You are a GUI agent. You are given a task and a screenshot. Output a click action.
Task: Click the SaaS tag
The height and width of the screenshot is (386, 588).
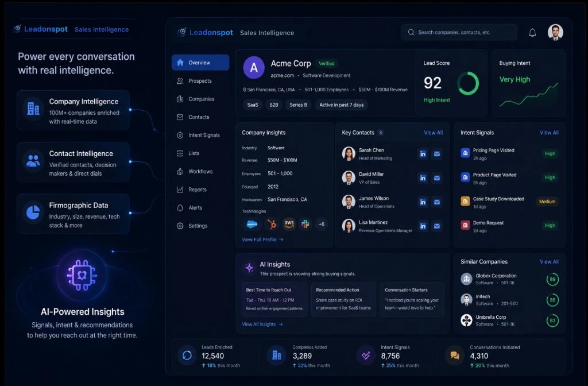(x=253, y=105)
